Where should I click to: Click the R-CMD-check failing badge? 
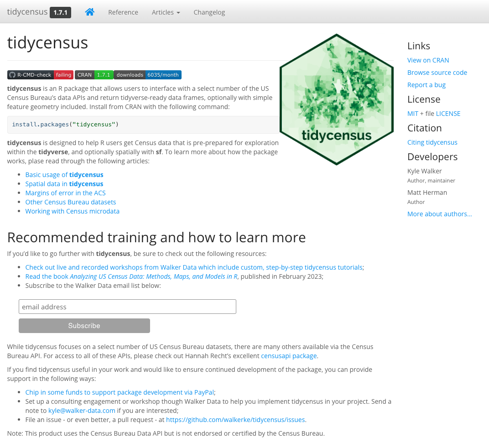pyautogui.click(x=40, y=75)
